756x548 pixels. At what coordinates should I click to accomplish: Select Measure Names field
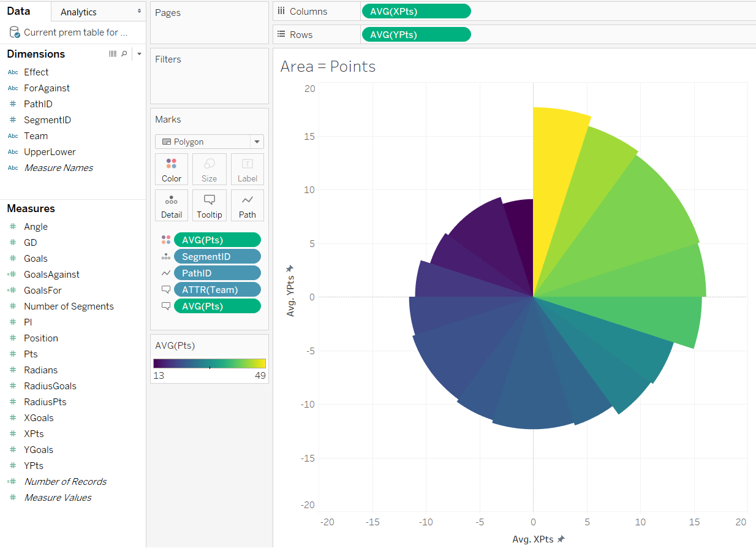coord(58,167)
